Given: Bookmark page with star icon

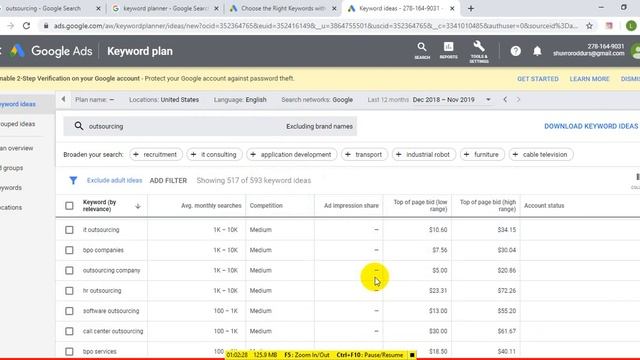Looking at the screenshot, I should point(589,26).
